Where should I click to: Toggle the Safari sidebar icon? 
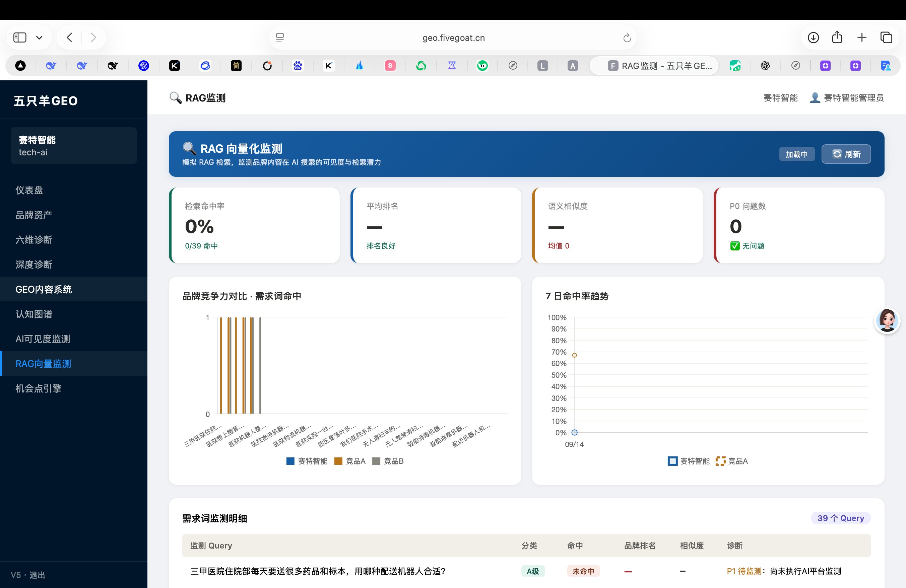point(20,37)
